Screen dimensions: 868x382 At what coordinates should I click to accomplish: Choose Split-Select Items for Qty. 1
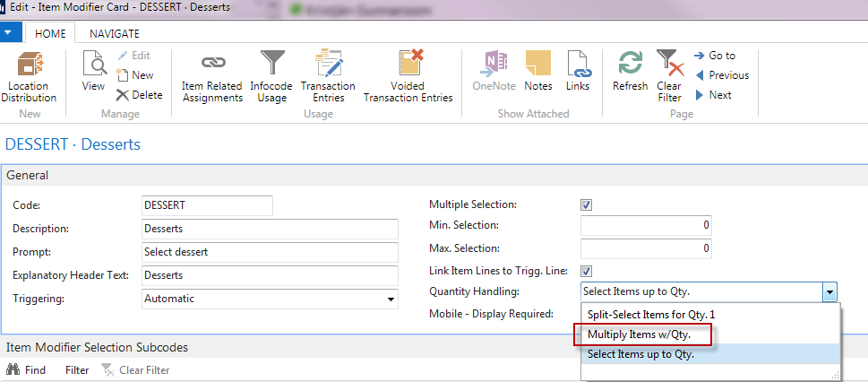point(651,315)
